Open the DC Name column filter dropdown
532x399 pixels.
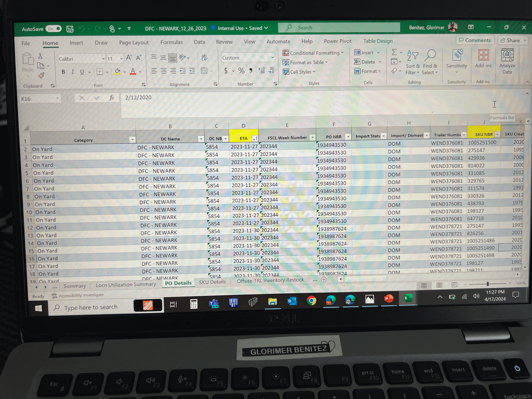pos(201,139)
